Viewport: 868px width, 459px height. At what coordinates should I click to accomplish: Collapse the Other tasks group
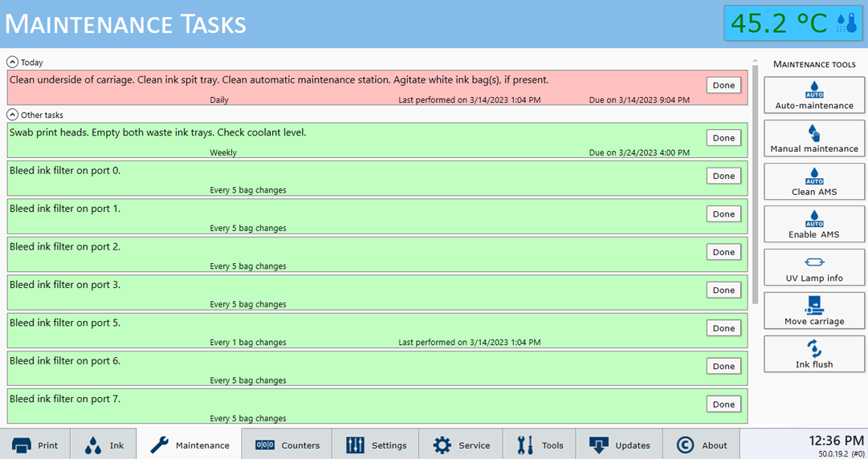12,115
